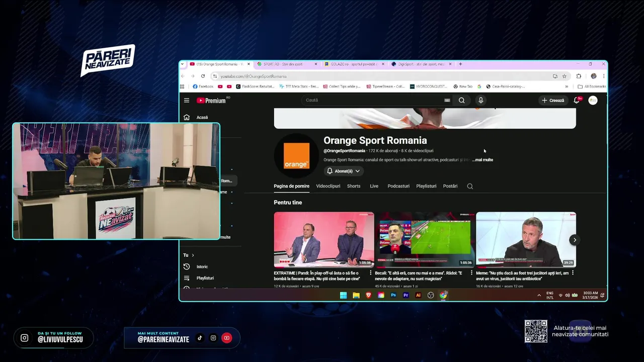Viewport: 644px width, 362px height.
Task: Expand channel description with ...mai multe
Action: pos(482,160)
